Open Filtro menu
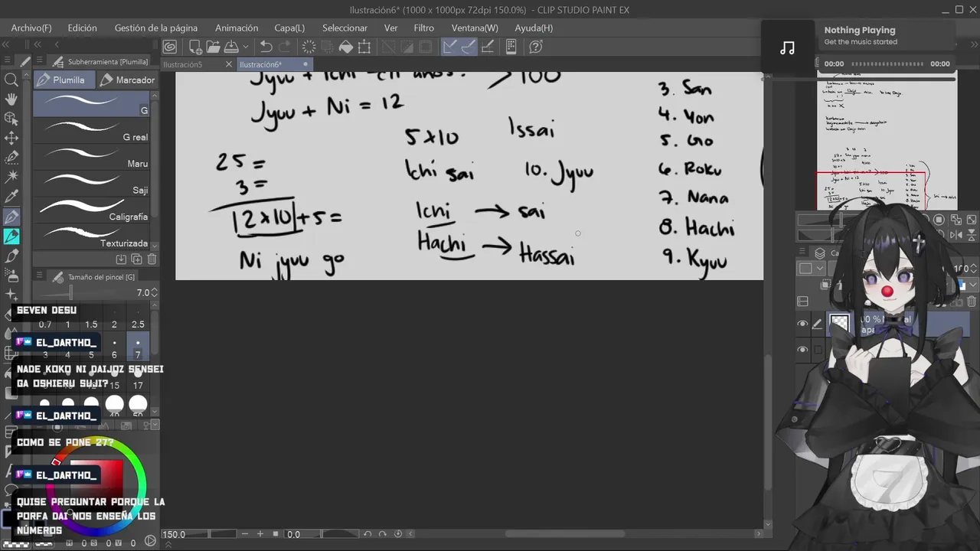 (x=423, y=28)
